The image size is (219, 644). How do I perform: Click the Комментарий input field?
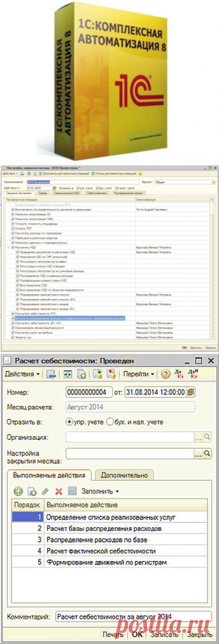click(x=133, y=616)
